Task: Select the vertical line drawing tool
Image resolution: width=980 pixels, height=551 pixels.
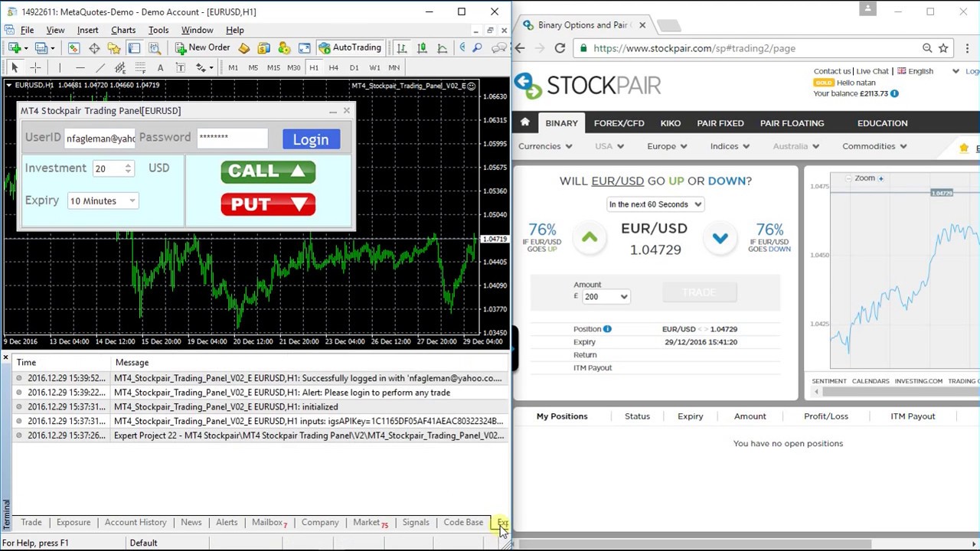Action: click(60, 67)
